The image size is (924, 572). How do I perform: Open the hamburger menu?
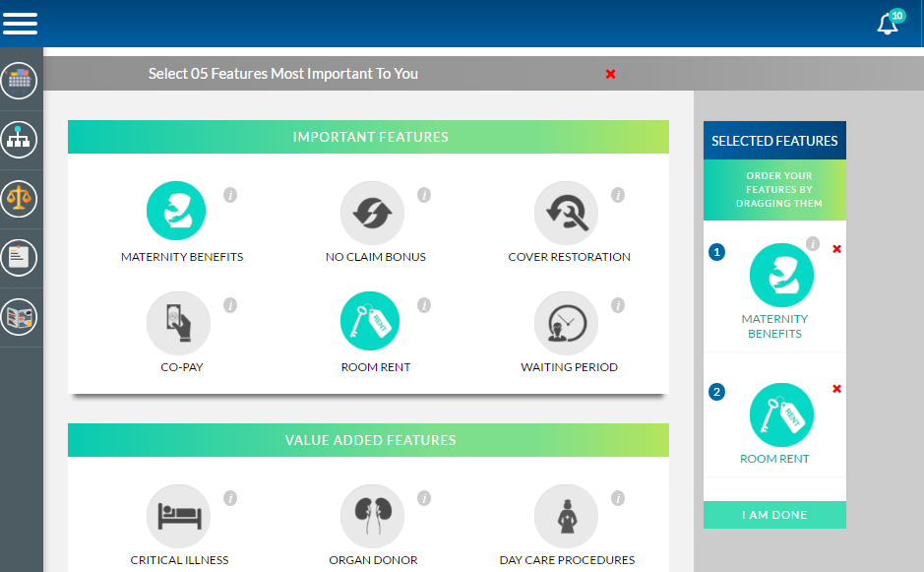20,23
